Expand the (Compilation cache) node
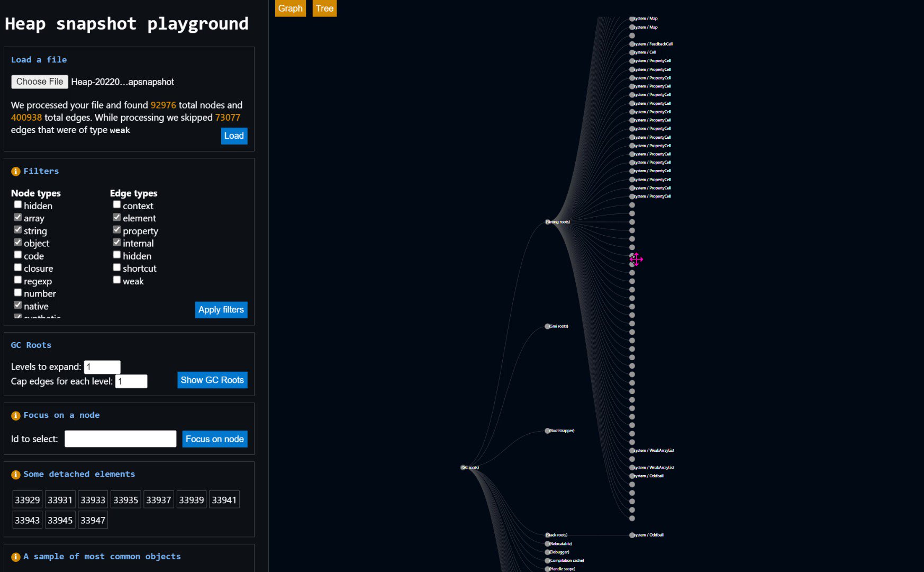Screen dimensions: 924x572 click(x=546, y=560)
